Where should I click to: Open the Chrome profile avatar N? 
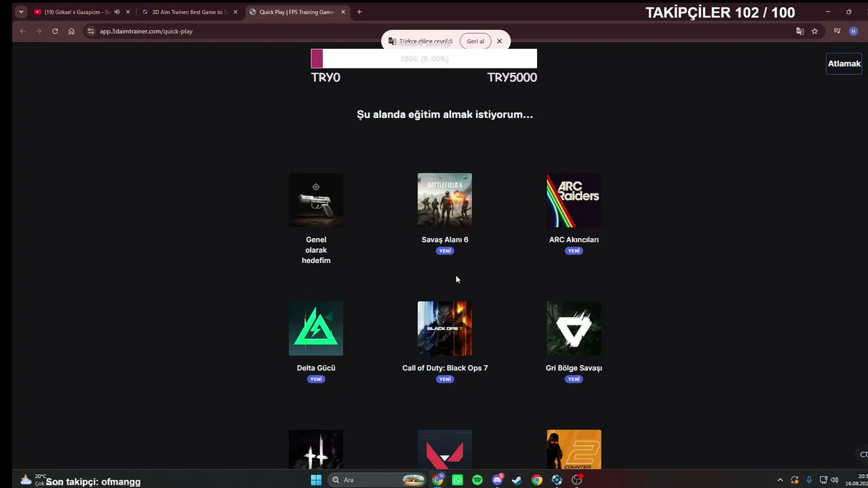[854, 31]
